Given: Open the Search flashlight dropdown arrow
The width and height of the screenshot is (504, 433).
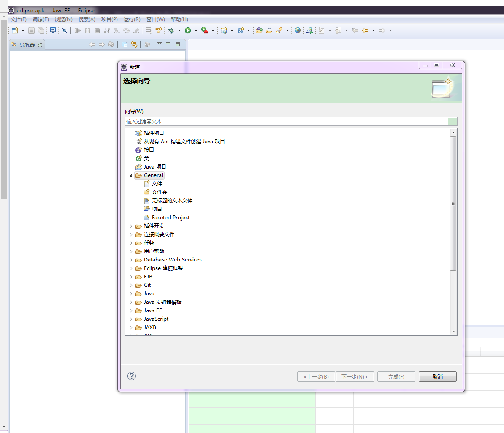Looking at the screenshot, I should [x=287, y=30].
